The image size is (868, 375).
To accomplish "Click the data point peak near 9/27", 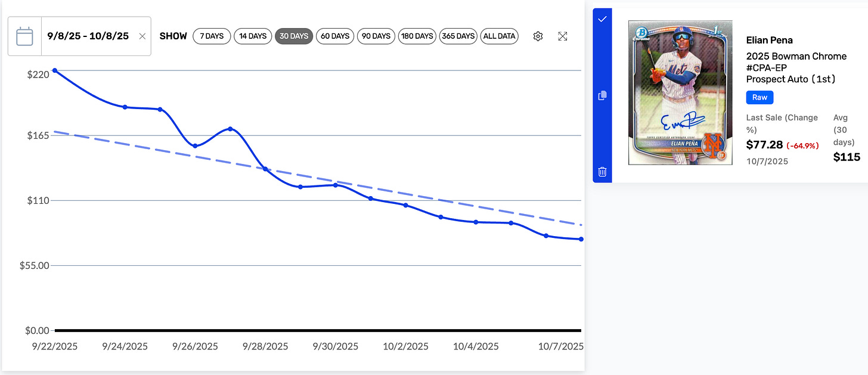I will coord(230,129).
